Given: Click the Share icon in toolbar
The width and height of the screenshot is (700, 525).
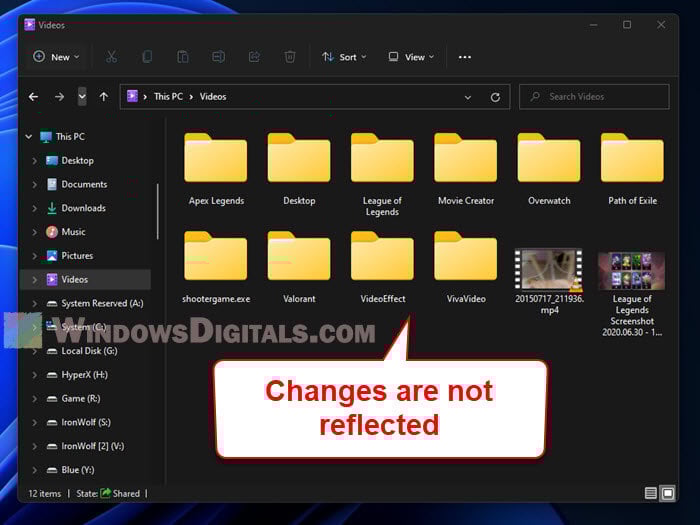Looking at the screenshot, I should (254, 57).
